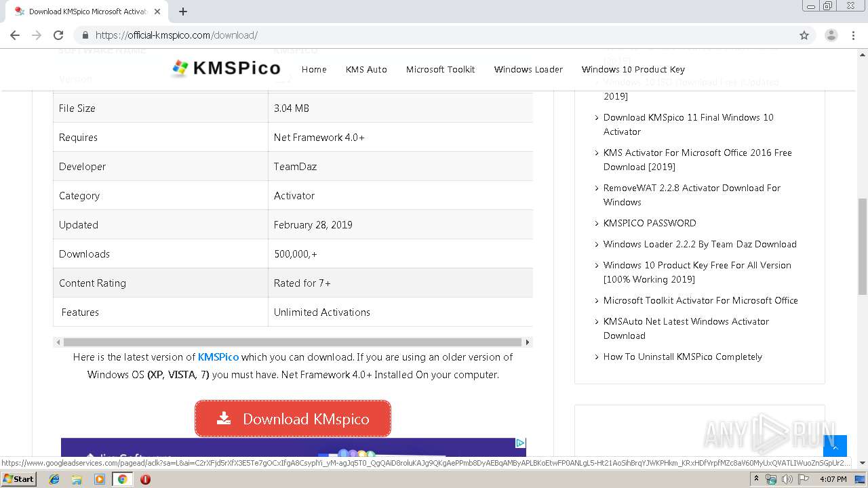Open Windows 10 Product Key Free link
Viewport: 868px width, 488px height.
click(697, 272)
